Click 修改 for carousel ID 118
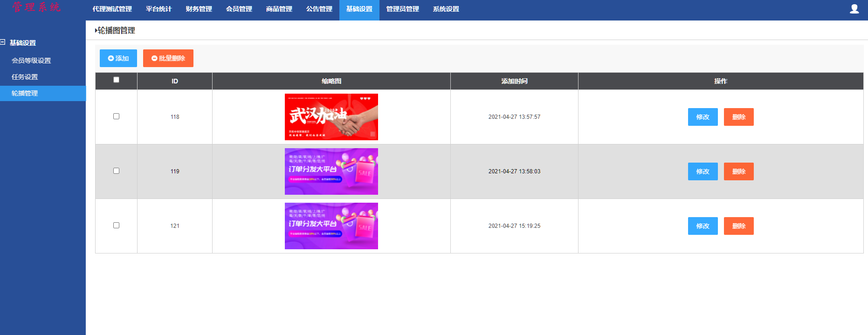Screen dimensions: 868x335 703,117
